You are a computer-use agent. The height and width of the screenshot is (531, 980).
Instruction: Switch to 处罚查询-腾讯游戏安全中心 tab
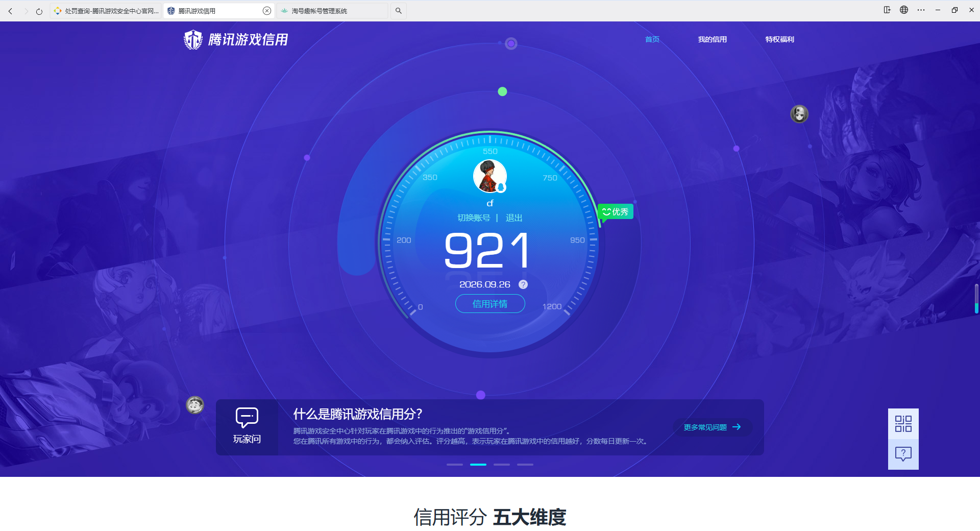click(106, 11)
